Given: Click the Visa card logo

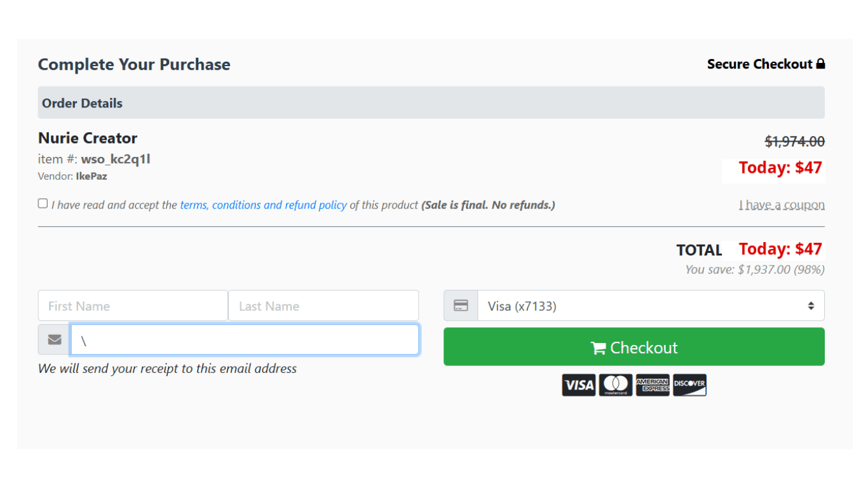Looking at the screenshot, I should point(578,385).
